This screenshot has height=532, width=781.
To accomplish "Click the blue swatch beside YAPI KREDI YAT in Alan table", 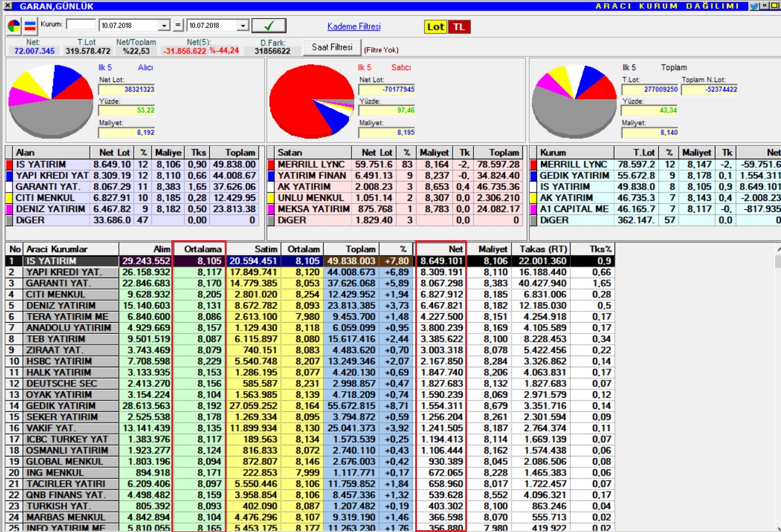I will [x=9, y=175].
